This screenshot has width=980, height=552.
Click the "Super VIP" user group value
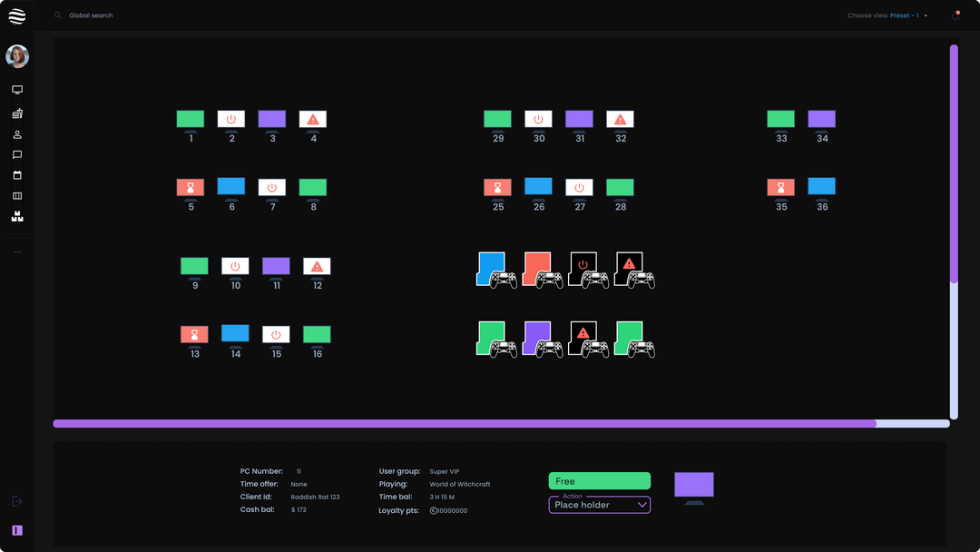(x=445, y=471)
